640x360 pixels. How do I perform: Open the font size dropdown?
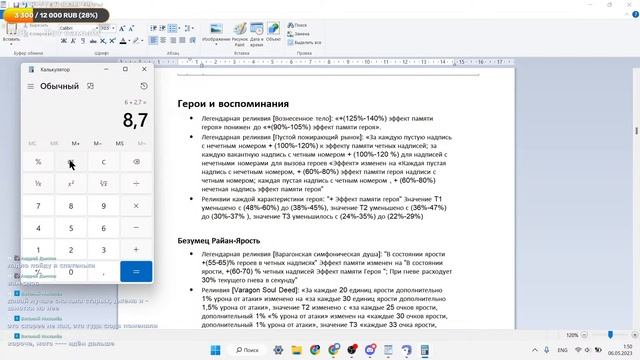point(113,28)
